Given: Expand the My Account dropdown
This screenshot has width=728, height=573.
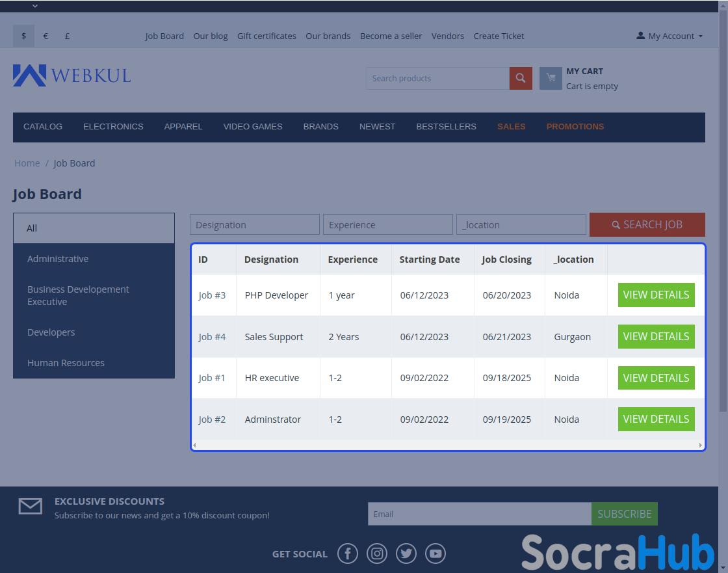Looking at the screenshot, I should pos(669,36).
